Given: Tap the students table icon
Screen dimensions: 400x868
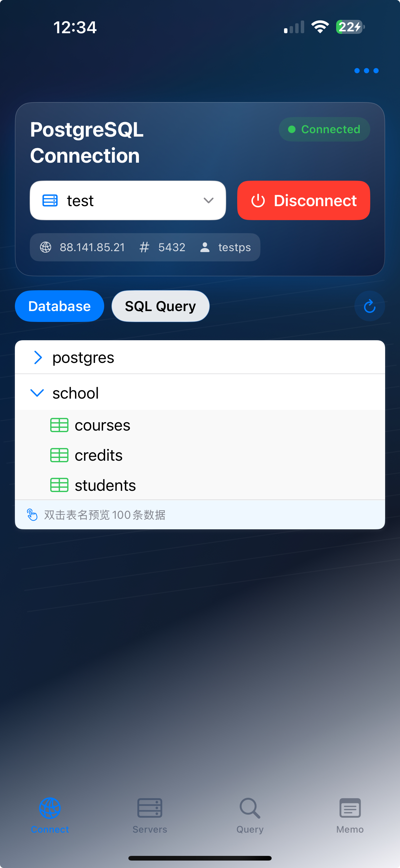Looking at the screenshot, I should tap(59, 485).
